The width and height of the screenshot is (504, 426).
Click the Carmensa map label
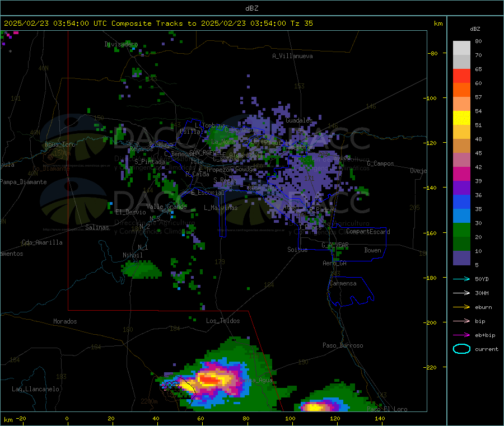(343, 283)
